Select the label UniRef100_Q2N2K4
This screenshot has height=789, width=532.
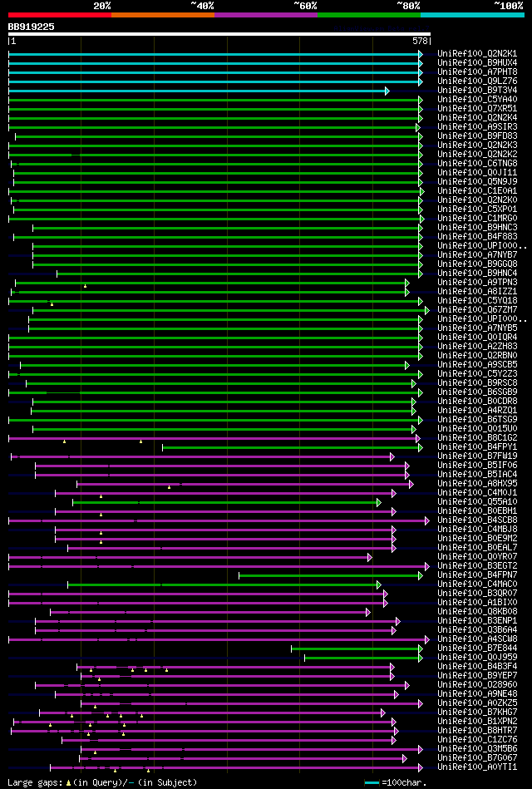477,118
